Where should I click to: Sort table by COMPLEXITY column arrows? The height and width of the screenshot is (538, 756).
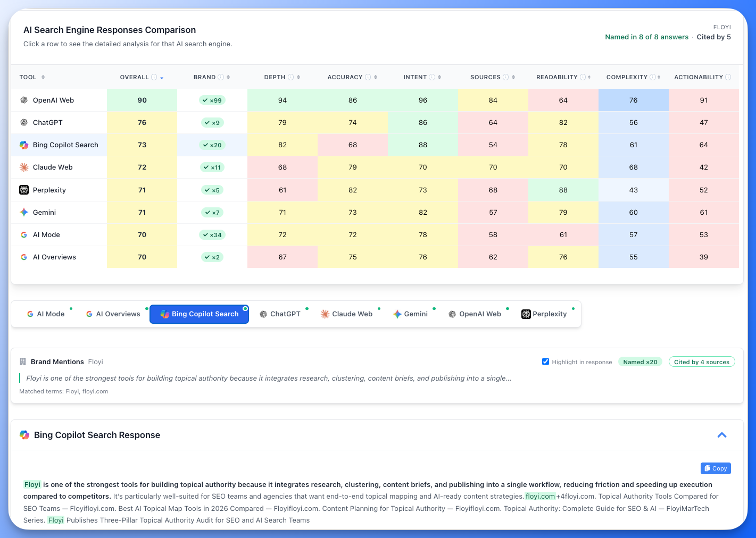(x=659, y=77)
